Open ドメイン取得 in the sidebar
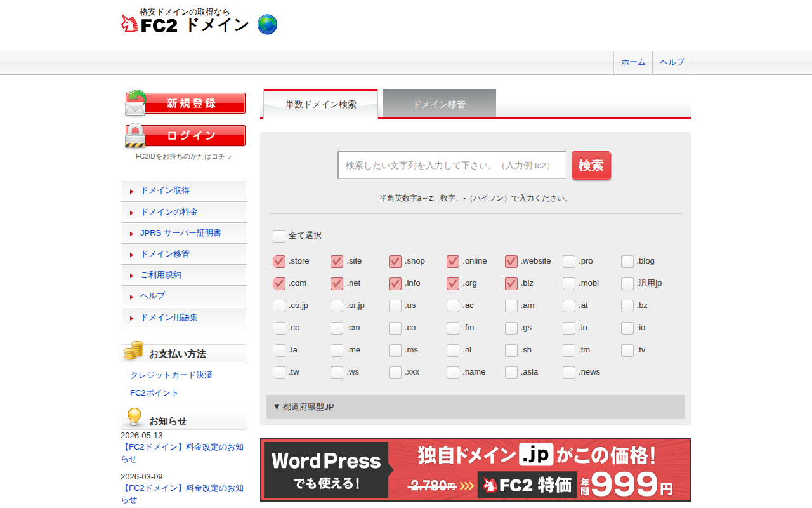Image resolution: width=812 pixels, height=508 pixels. pos(184,190)
